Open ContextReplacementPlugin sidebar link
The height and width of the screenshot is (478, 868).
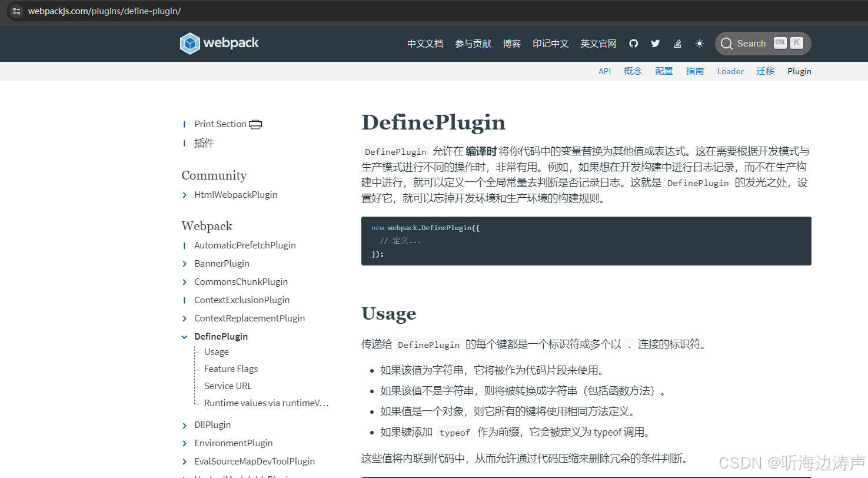tap(250, 318)
